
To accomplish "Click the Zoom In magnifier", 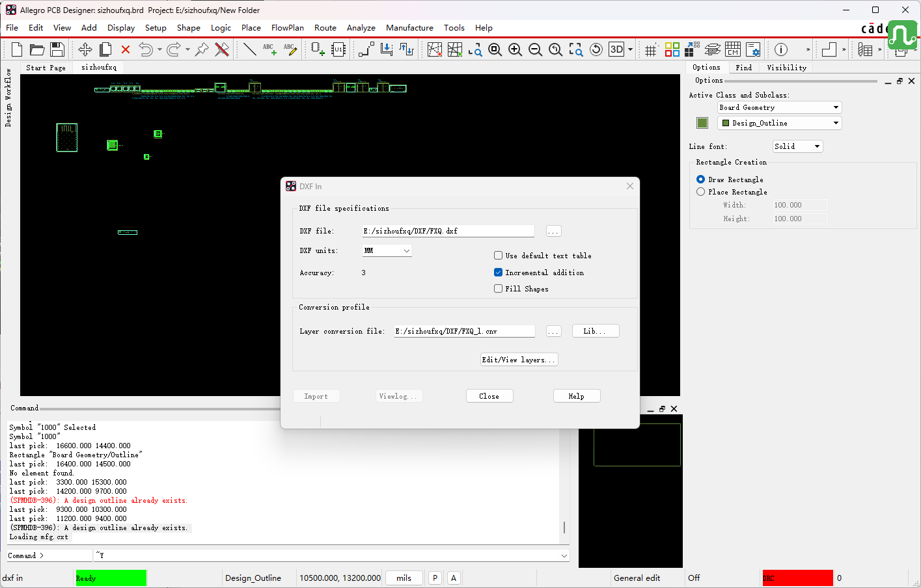I will pyautogui.click(x=515, y=49).
